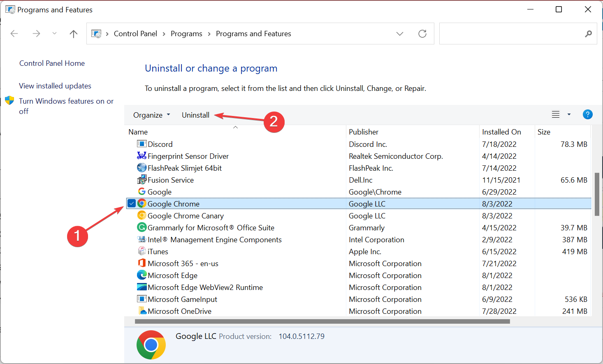Expand the chevron after Control Panel breadcrumb
The width and height of the screenshot is (603, 364).
click(164, 34)
